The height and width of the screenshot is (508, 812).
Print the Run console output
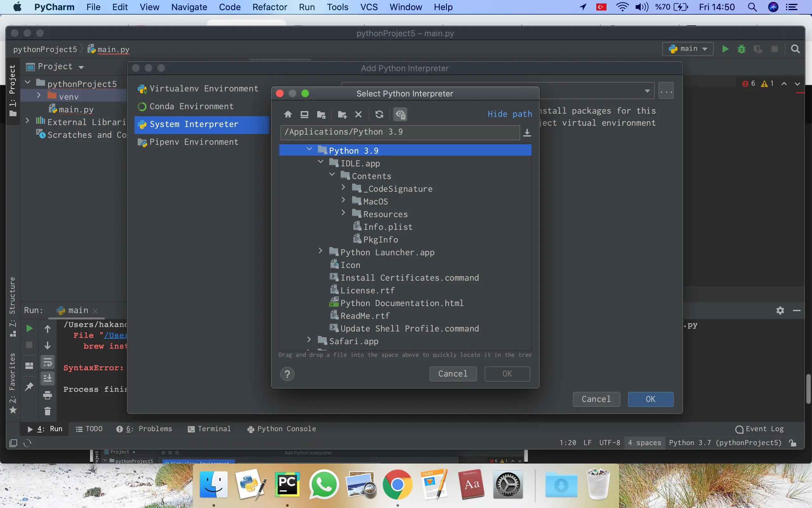(48, 395)
